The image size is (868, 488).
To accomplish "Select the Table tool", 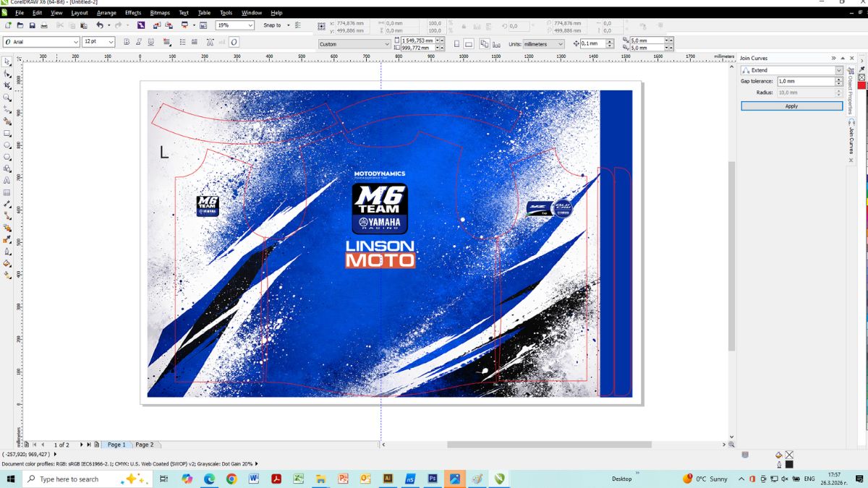I will [x=7, y=192].
